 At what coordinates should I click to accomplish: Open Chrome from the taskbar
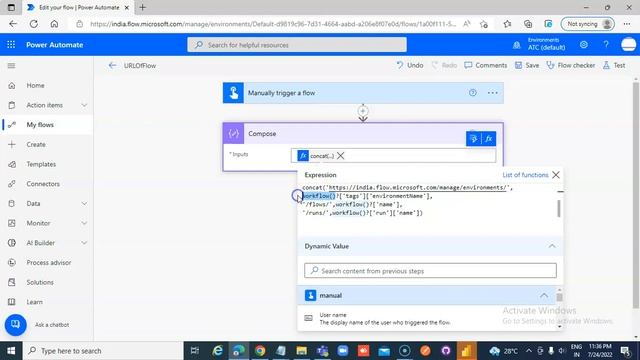[x=260, y=351]
